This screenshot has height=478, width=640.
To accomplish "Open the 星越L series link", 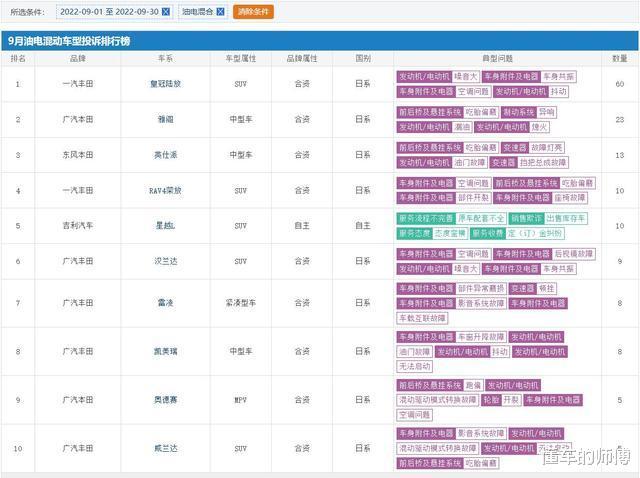I will pyautogui.click(x=165, y=225).
